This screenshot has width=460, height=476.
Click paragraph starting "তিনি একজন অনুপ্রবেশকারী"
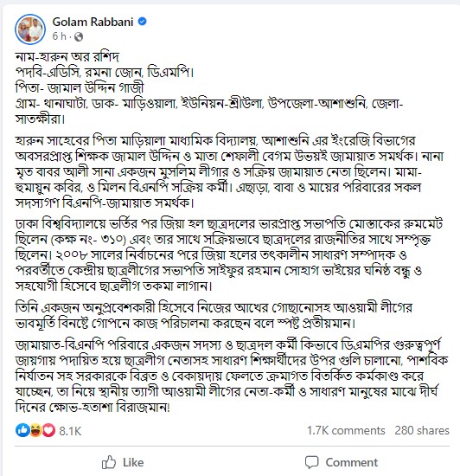coord(214,315)
